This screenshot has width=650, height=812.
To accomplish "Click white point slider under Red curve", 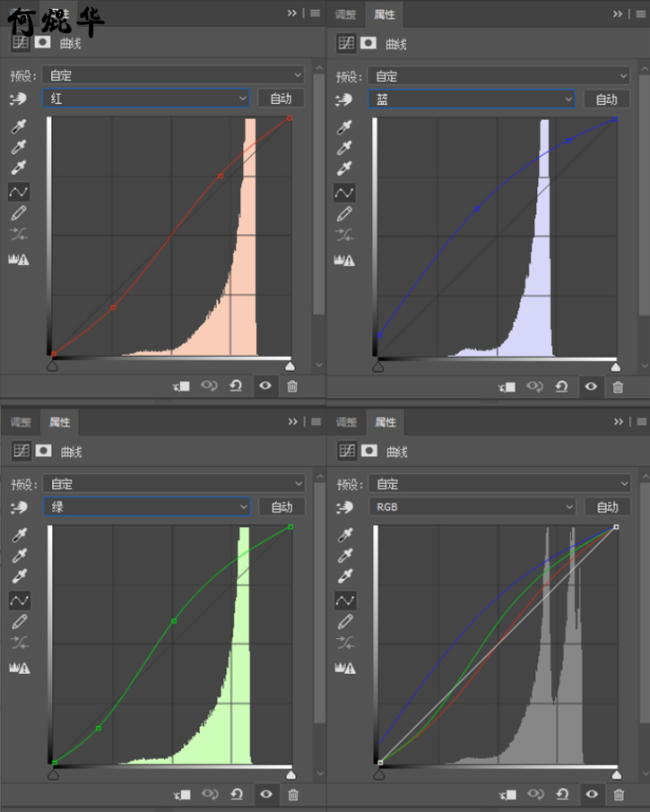I will [290, 366].
